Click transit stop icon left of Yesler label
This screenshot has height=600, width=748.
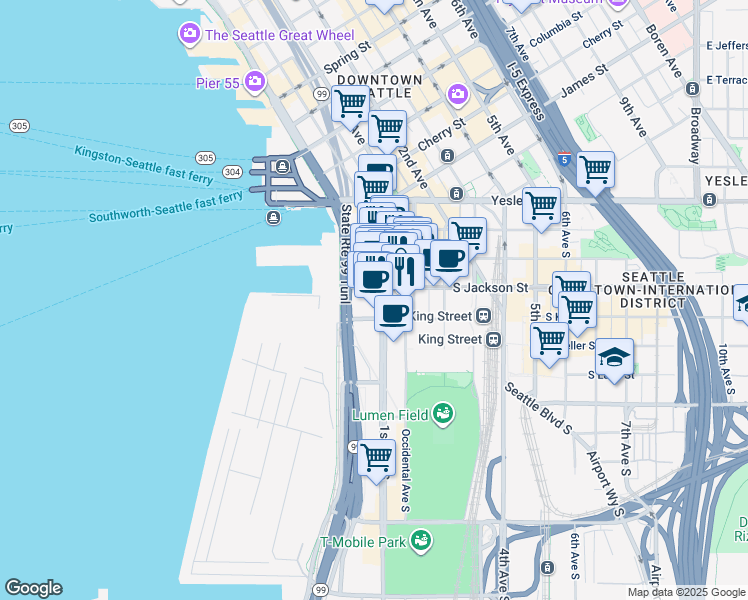coord(457,193)
